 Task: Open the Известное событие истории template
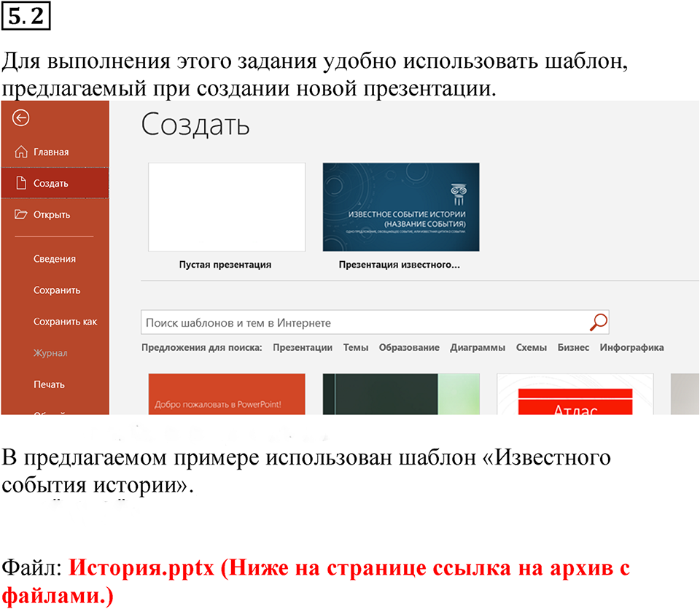tap(401, 207)
